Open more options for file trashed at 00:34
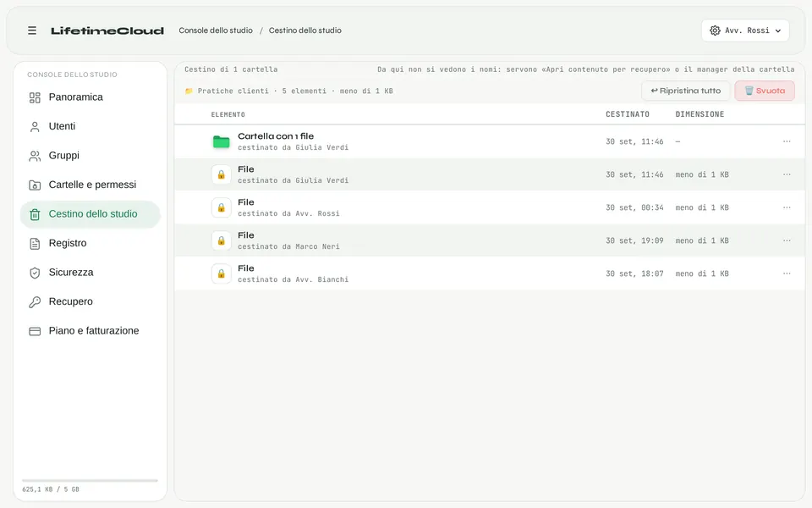Viewport: 812px width, 508px height. click(787, 208)
